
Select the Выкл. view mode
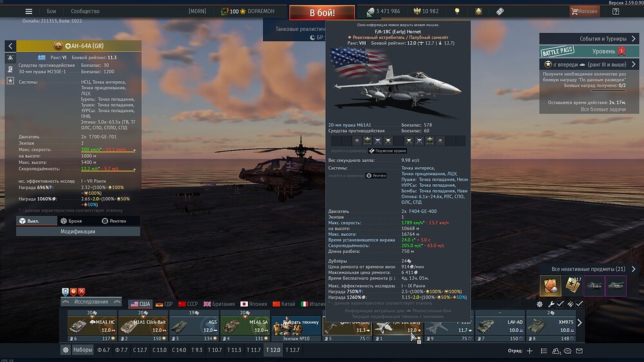37,221
